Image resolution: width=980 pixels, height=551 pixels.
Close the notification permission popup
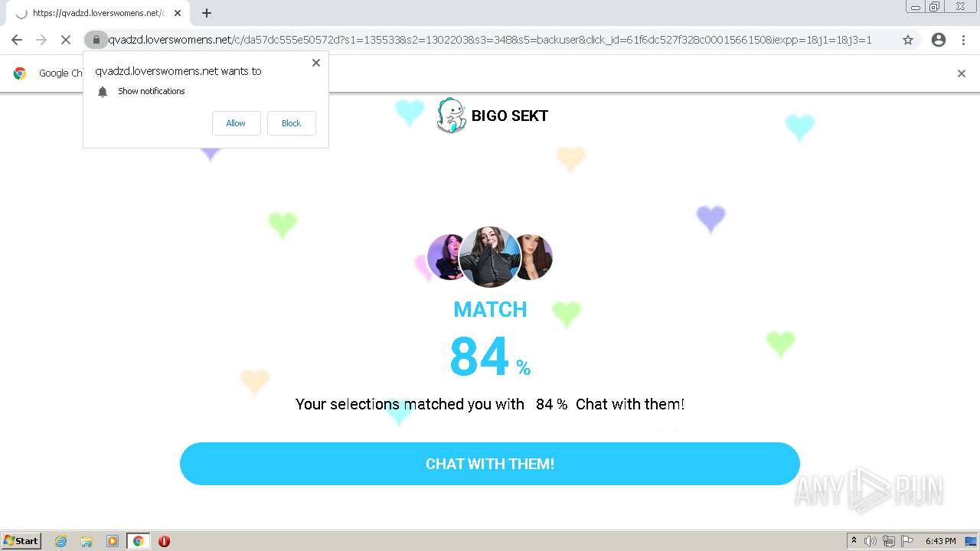tap(316, 63)
